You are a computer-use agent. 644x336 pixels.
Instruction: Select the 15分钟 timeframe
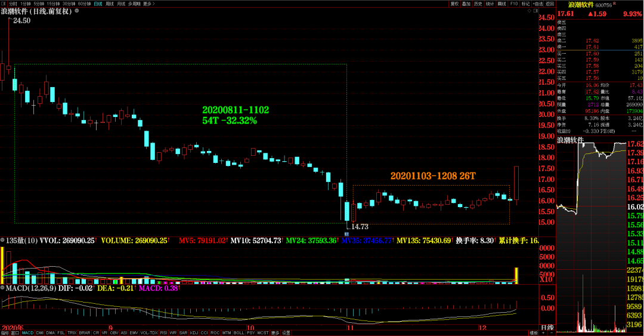[x=54, y=4]
